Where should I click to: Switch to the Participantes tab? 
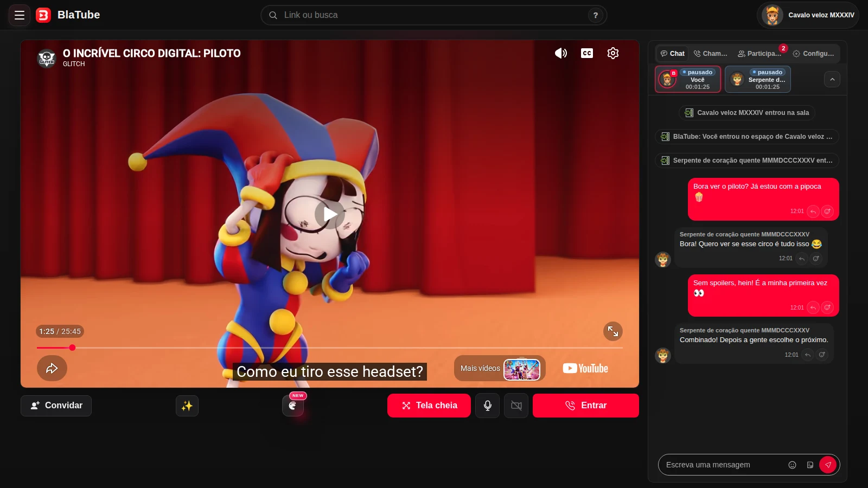pyautogui.click(x=759, y=54)
